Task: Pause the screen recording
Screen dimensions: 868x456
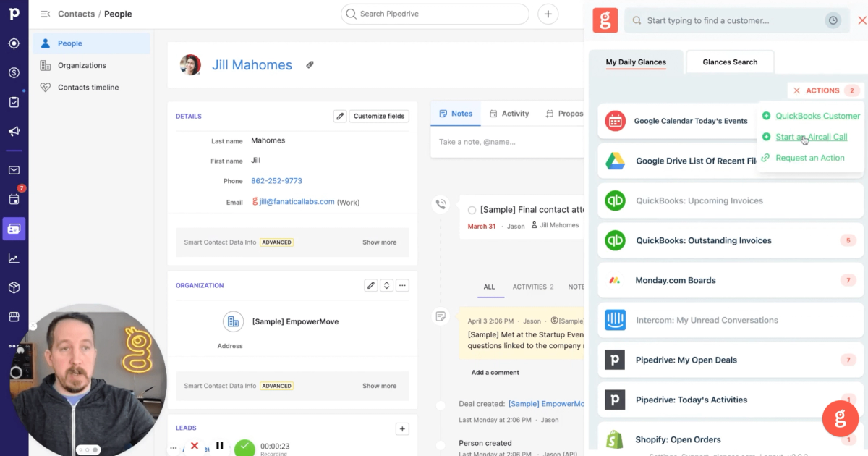Action: (220, 446)
